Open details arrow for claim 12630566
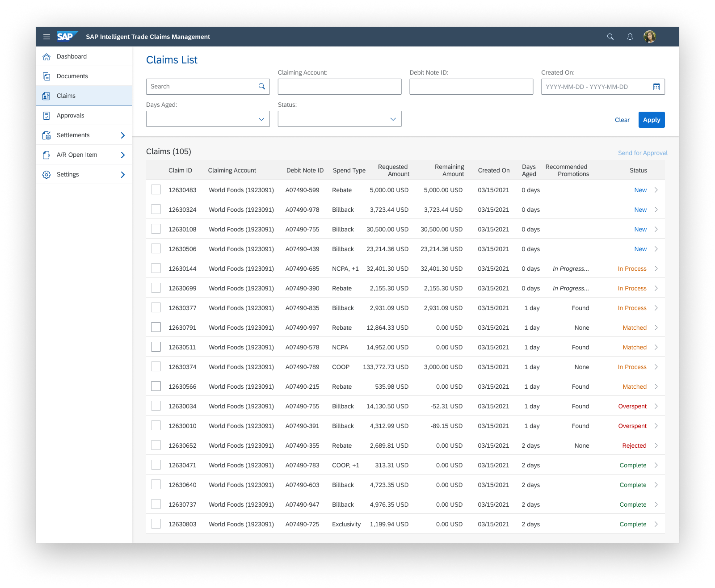Image resolution: width=715 pixels, height=588 pixels. (x=656, y=386)
